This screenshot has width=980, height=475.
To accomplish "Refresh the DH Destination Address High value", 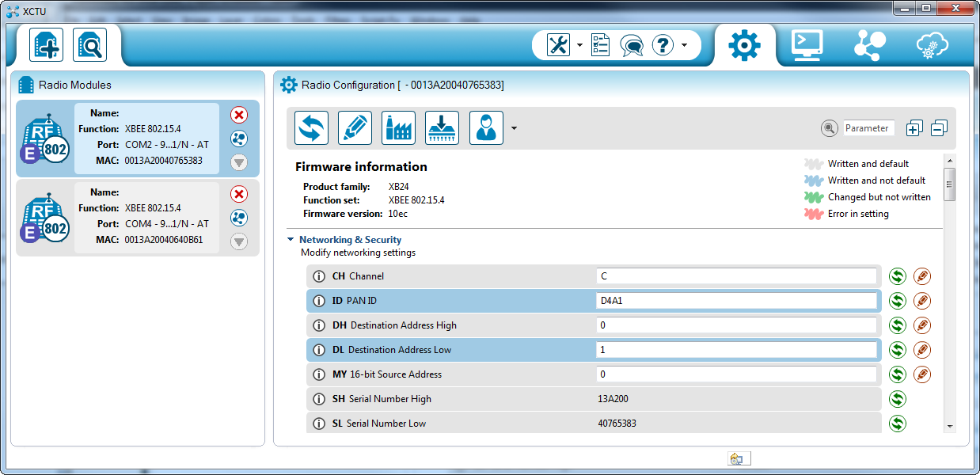I will click(897, 325).
